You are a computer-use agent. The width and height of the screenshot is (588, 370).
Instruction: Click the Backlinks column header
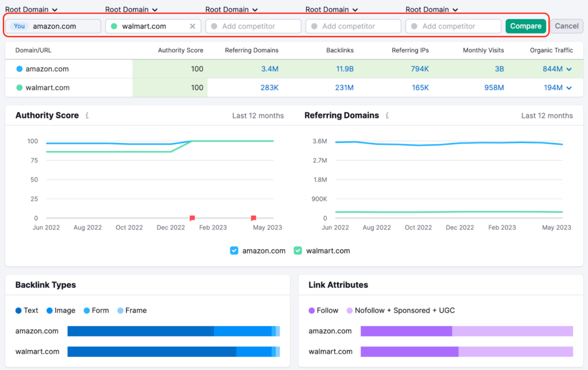click(340, 51)
